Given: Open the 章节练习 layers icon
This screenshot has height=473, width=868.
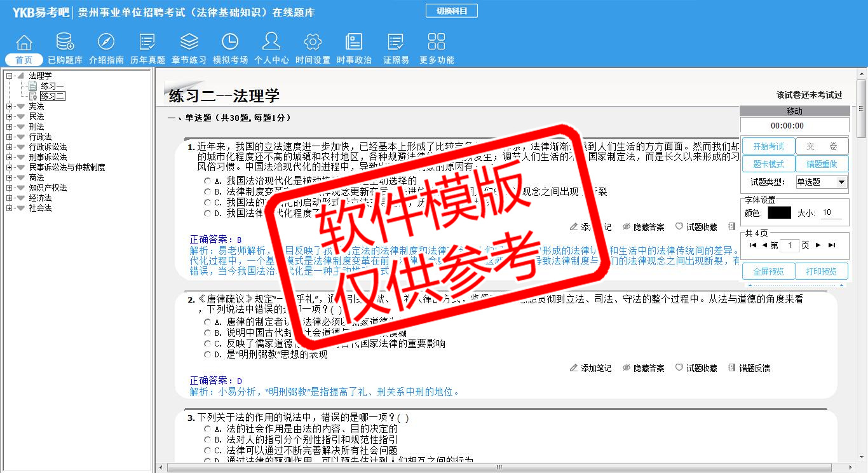Looking at the screenshot, I should (x=189, y=43).
